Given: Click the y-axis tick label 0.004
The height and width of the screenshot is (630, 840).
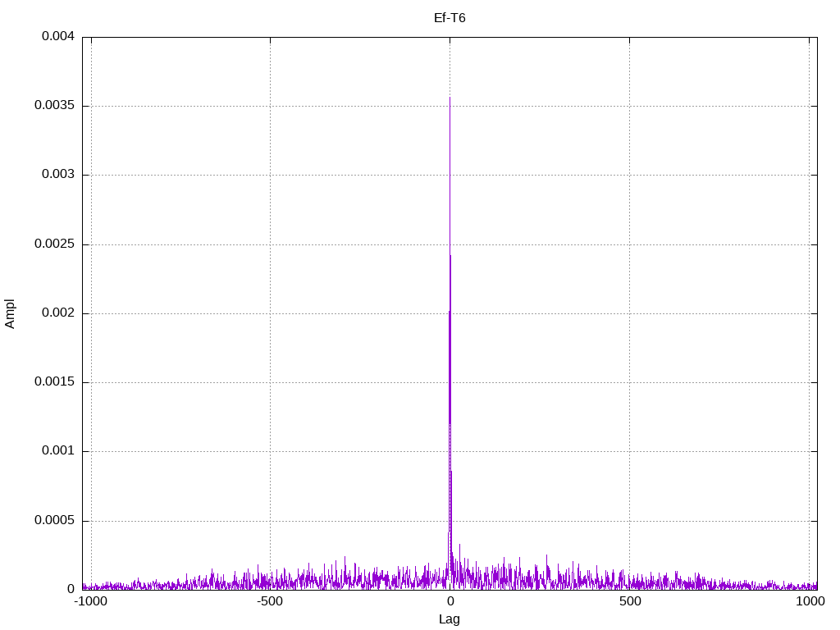Looking at the screenshot, I should (58, 36).
